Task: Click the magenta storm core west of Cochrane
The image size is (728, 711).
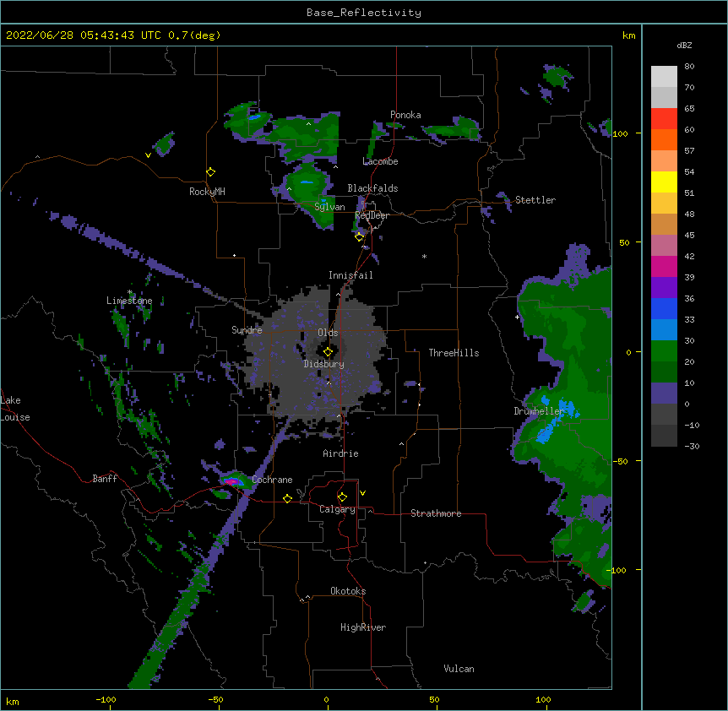Action: click(231, 481)
